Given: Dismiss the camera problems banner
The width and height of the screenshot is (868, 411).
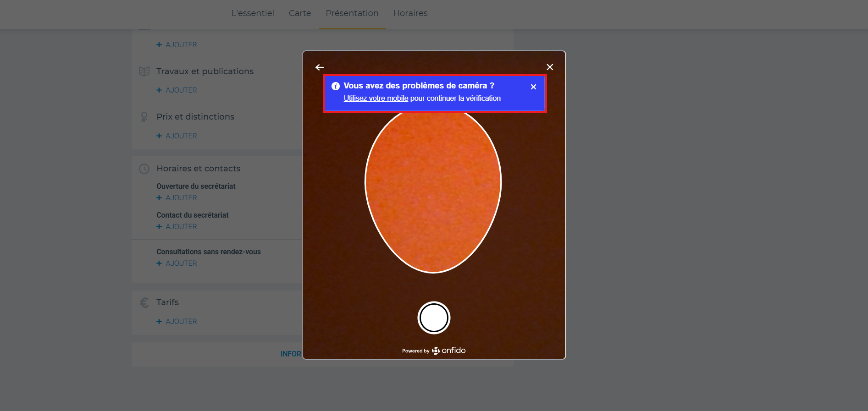Looking at the screenshot, I should (x=533, y=87).
